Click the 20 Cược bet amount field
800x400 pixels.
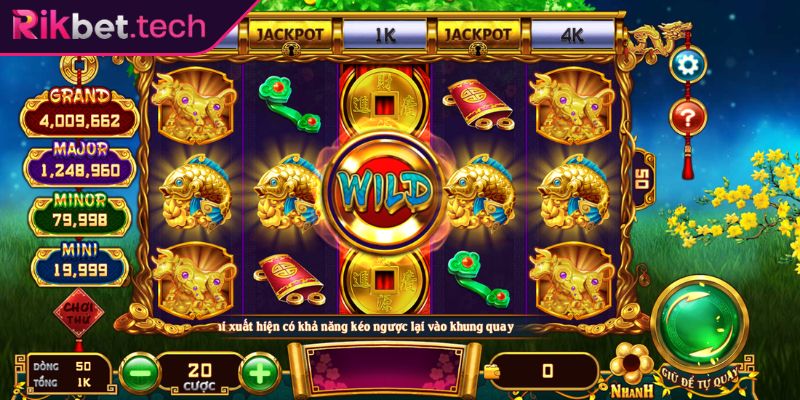coord(199,376)
